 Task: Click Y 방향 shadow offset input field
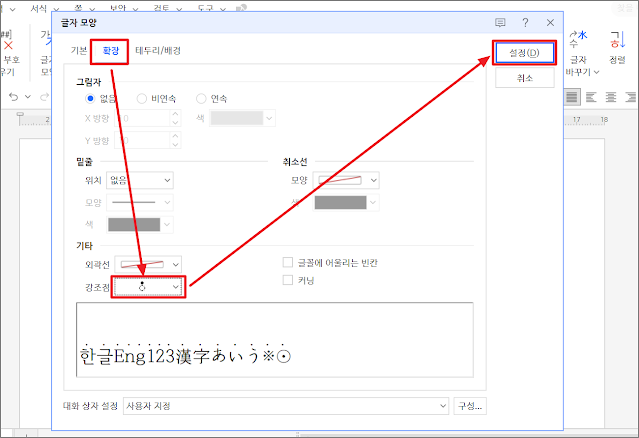point(143,141)
